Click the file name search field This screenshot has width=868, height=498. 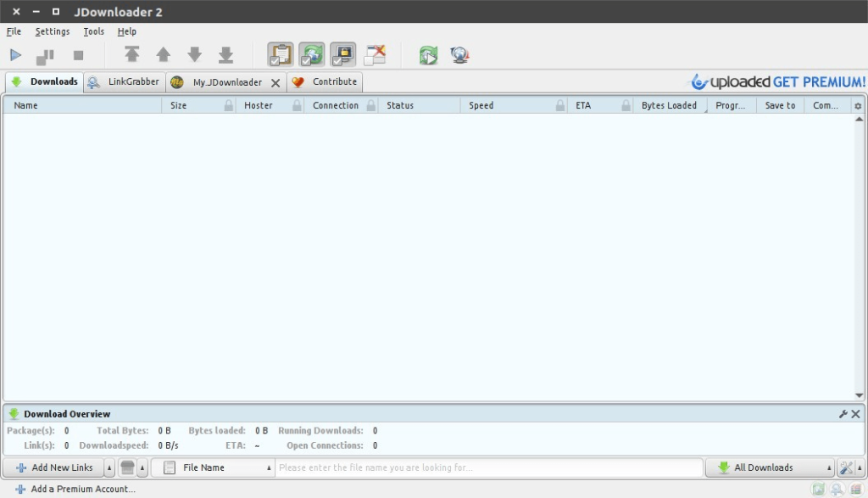click(x=488, y=467)
